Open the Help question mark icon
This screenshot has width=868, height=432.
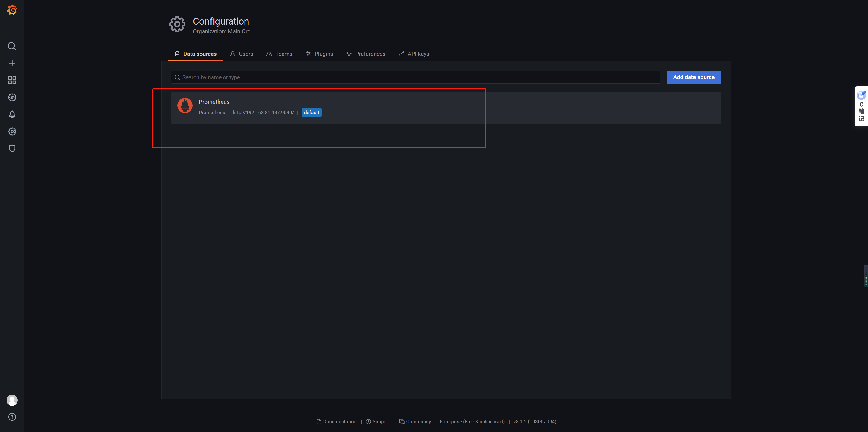(x=12, y=417)
